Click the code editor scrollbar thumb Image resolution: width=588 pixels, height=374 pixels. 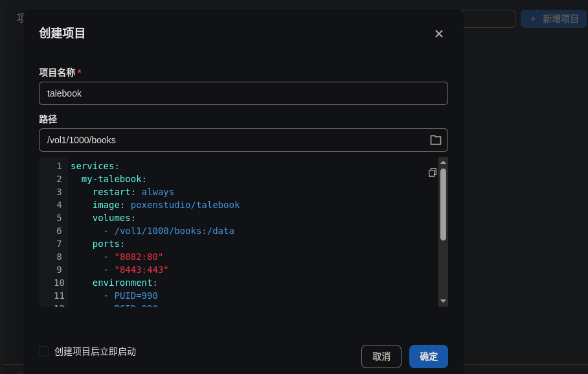(x=443, y=204)
